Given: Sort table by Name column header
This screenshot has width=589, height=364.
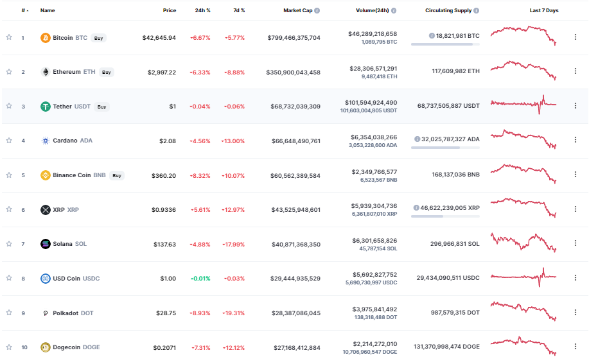Looking at the screenshot, I should tap(48, 10).
